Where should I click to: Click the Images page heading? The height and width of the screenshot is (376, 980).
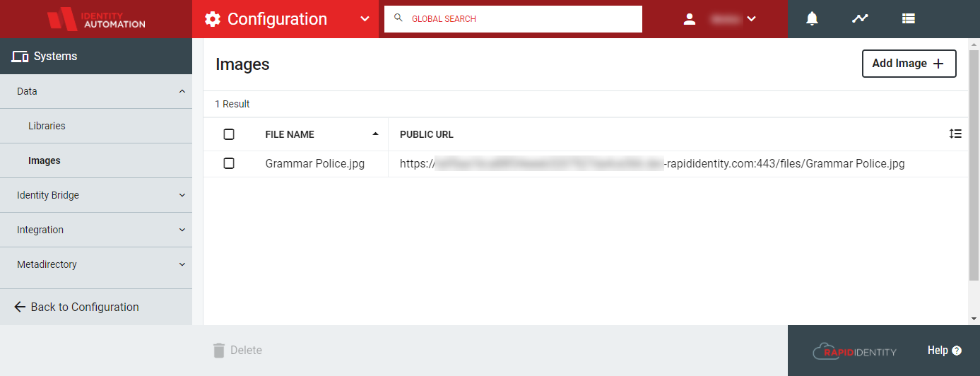point(242,64)
